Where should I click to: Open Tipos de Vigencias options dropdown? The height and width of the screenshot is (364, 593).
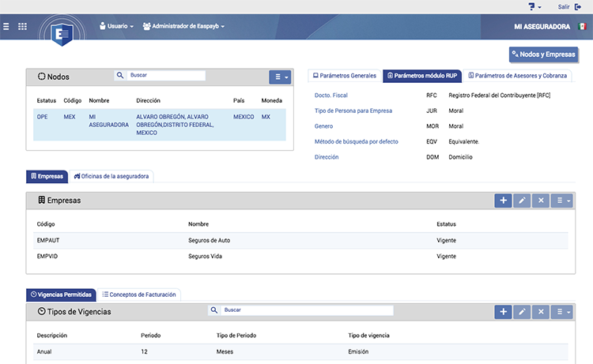[561, 312]
